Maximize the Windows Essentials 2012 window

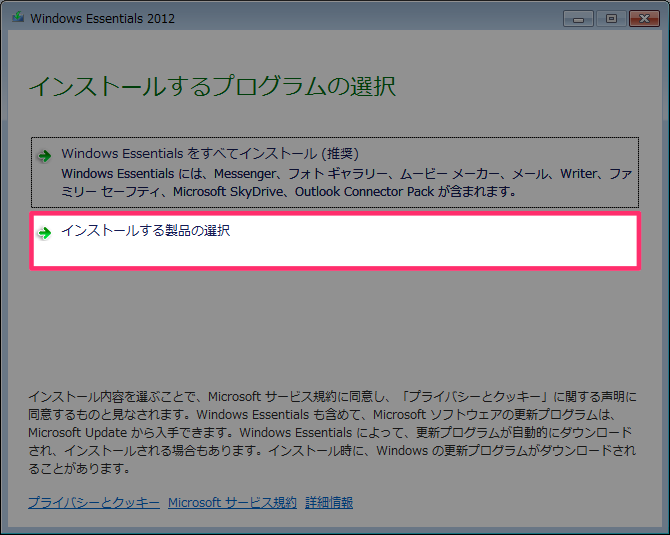(611, 19)
